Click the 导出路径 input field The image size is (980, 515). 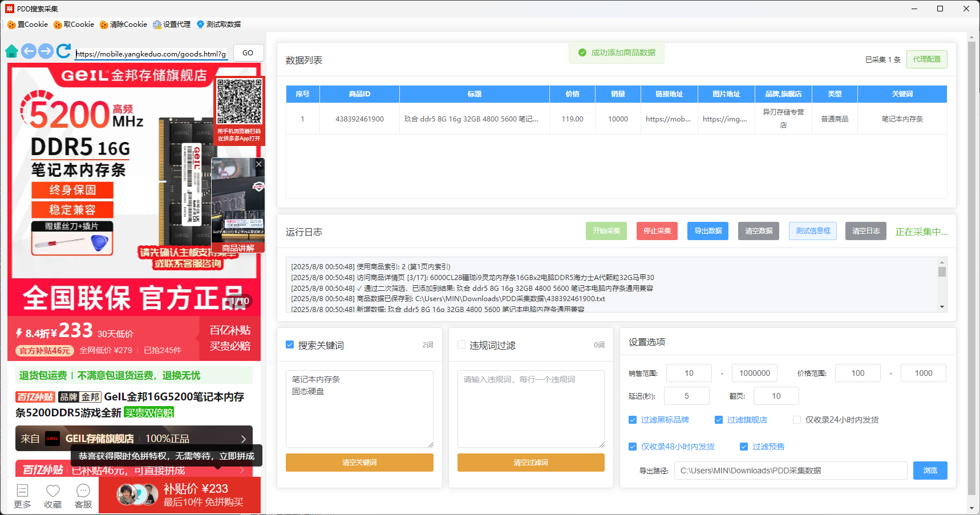tap(790, 471)
